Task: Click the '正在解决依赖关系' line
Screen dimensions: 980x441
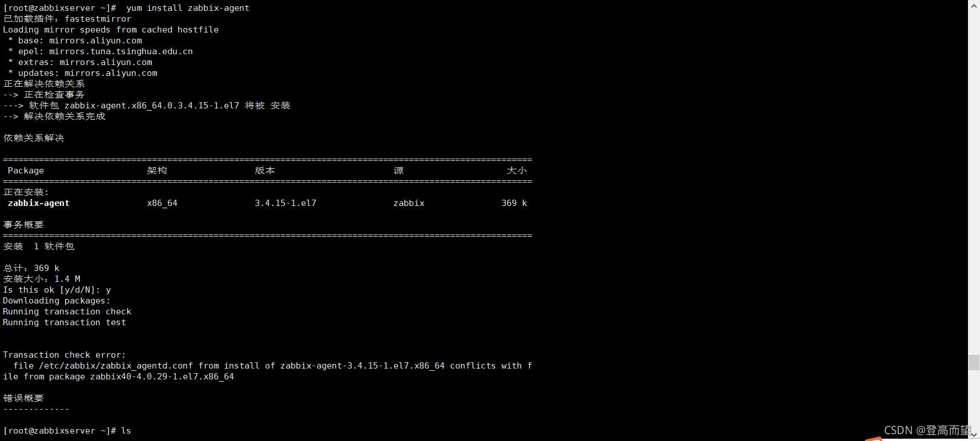Action: tap(44, 84)
